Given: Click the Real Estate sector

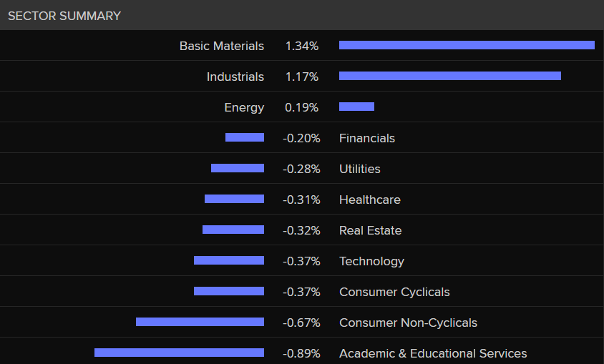Looking at the screenshot, I should pos(370,230).
